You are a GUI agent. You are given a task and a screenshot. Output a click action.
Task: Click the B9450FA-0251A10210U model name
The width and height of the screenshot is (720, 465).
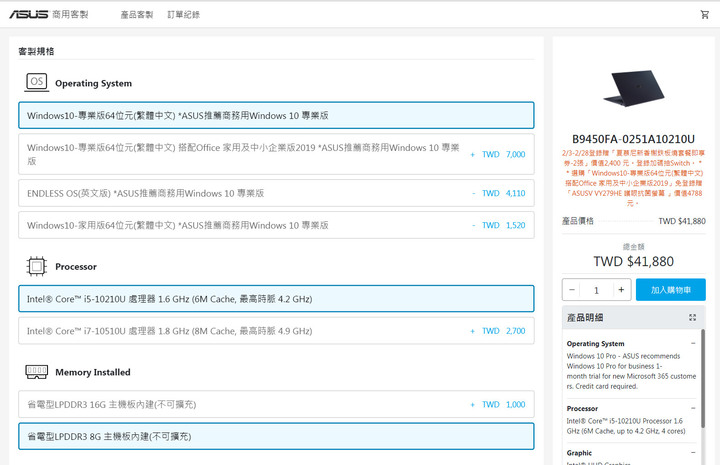click(x=634, y=139)
